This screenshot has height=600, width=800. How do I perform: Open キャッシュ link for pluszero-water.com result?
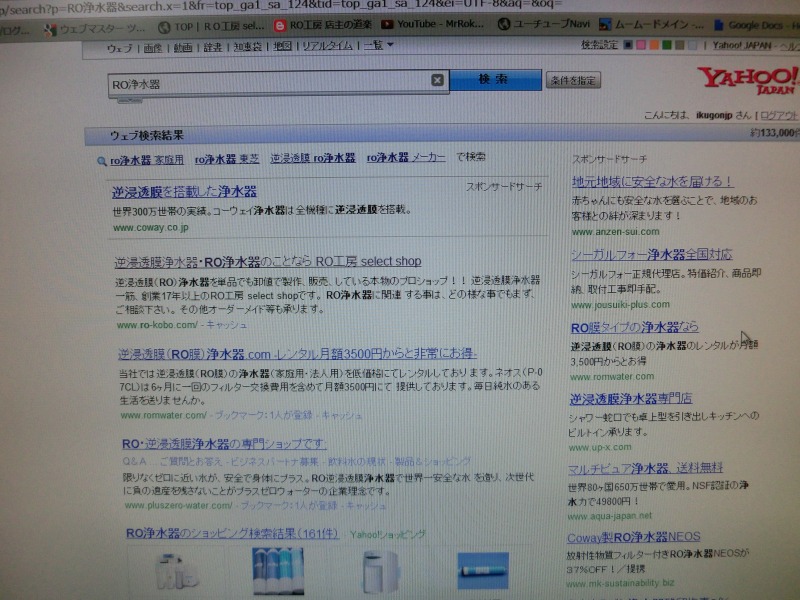click(366, 506)
